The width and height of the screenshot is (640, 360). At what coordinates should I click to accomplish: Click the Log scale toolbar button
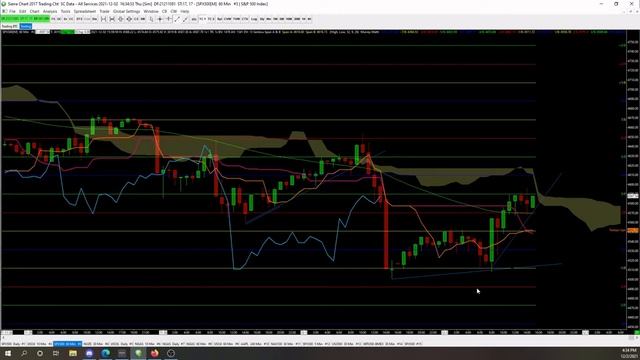(x=254, y=19)
